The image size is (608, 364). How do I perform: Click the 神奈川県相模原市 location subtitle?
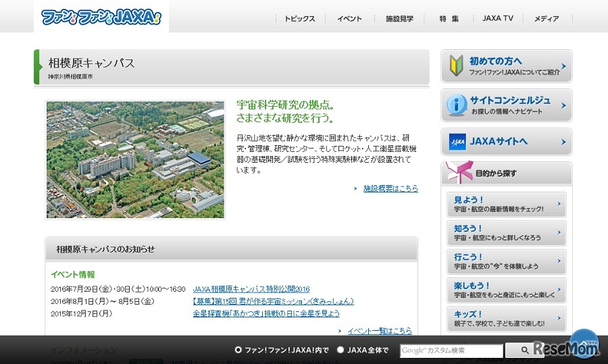coord(70,77)
